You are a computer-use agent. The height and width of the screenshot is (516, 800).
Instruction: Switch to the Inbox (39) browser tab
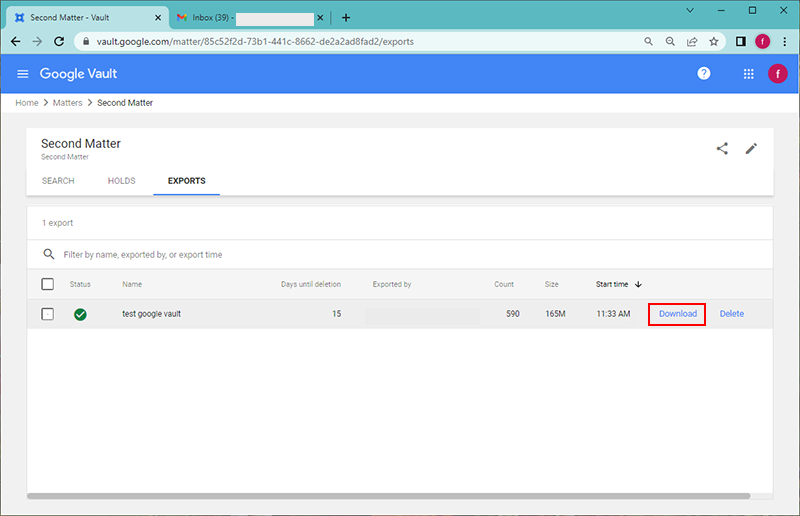(x=248, y=18)
